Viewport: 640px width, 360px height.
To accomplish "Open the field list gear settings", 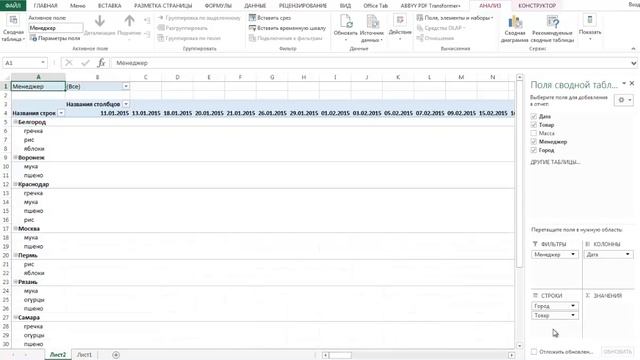I will pyautogui.click(x=623, y=100).
